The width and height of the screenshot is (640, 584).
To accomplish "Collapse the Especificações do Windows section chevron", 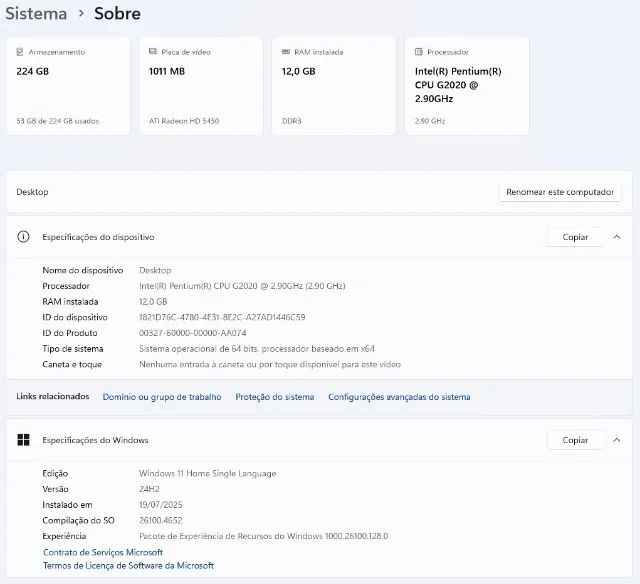I will (x=617, y=440).
